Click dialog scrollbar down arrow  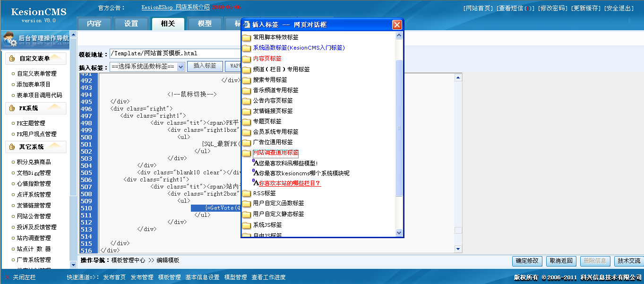pyautogui.click(x=399, y=232)
